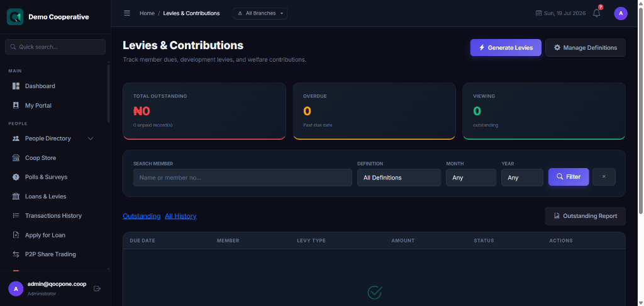Open Manage Definitions
Screen dimensions: 644x306
click(586, 48)
